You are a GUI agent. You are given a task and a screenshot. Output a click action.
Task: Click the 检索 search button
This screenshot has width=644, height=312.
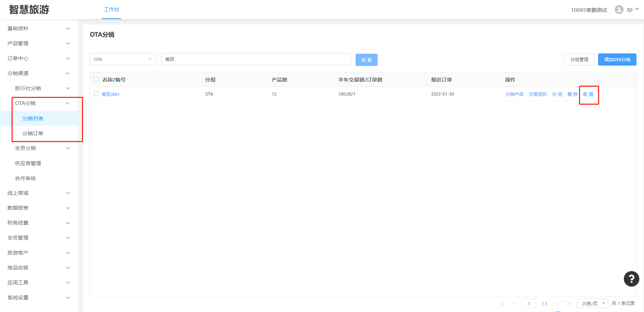pos(366,60)
